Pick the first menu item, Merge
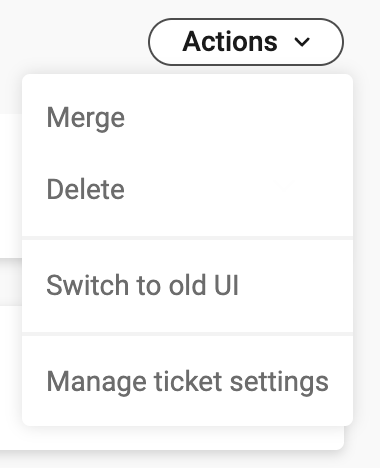Screen dimensions: 380x468 pos(187,118)
